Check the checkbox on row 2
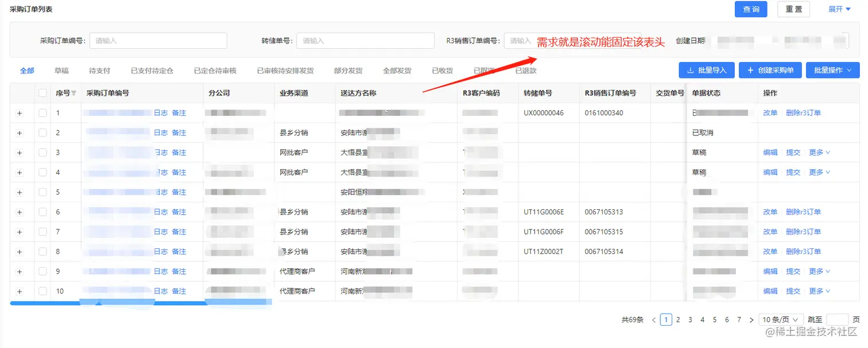The image size is (868, 348). [42, 132]
